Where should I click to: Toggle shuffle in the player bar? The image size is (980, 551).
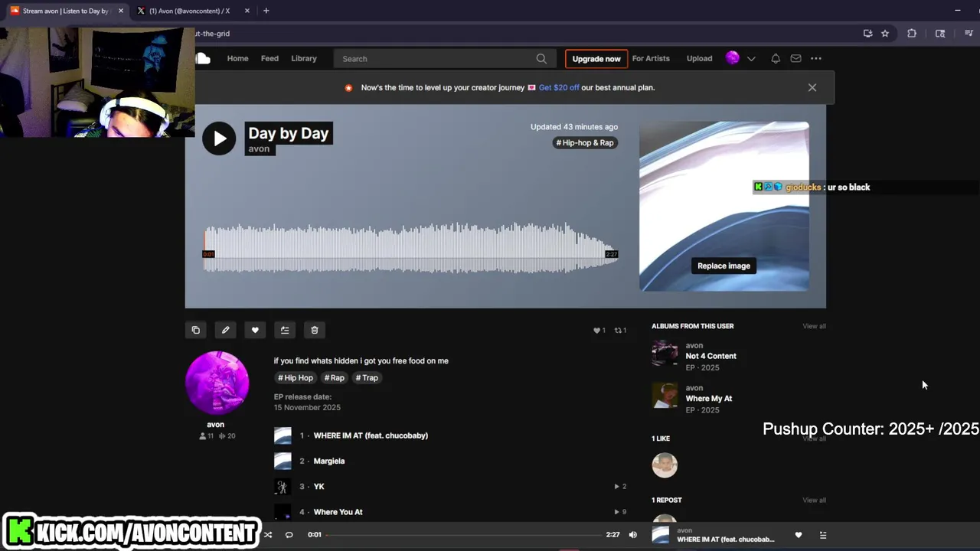(268, 535)
